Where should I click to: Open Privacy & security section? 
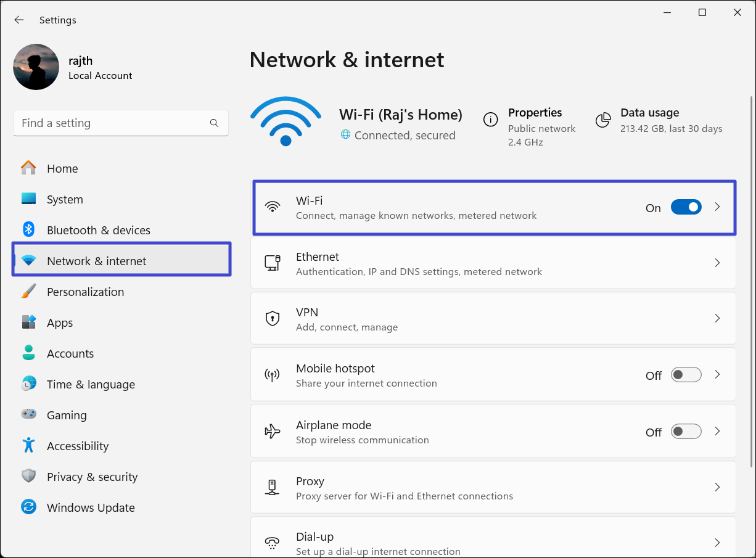coord(92,477)
